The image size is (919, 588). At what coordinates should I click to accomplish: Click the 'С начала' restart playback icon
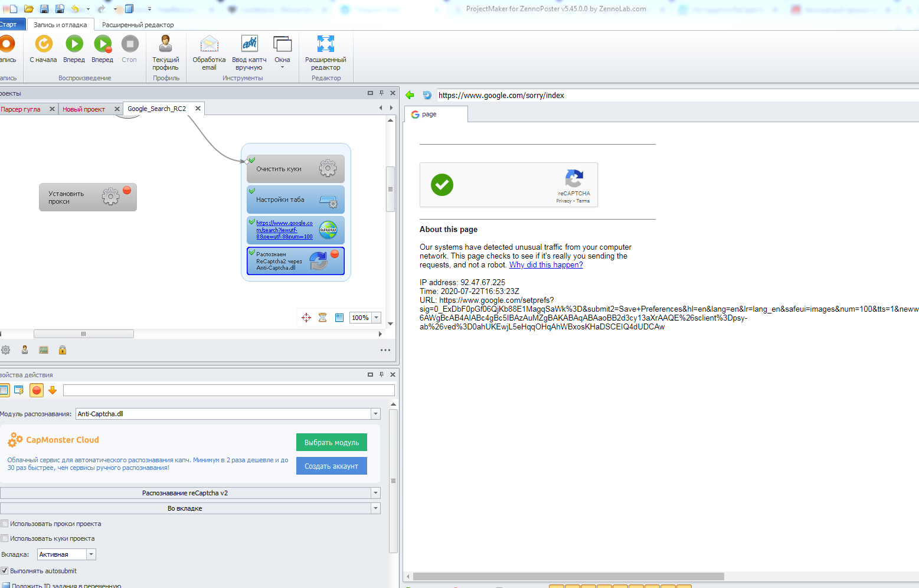[x=44, y=44]
